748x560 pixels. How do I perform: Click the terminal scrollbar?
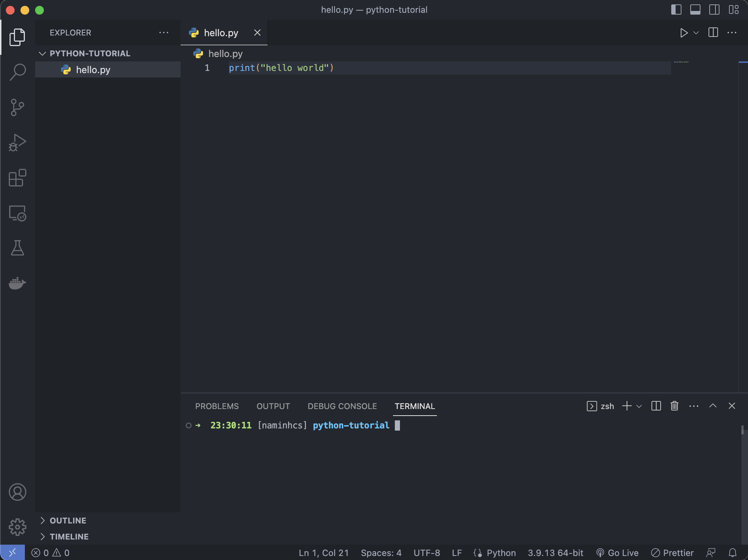[743, 430]
